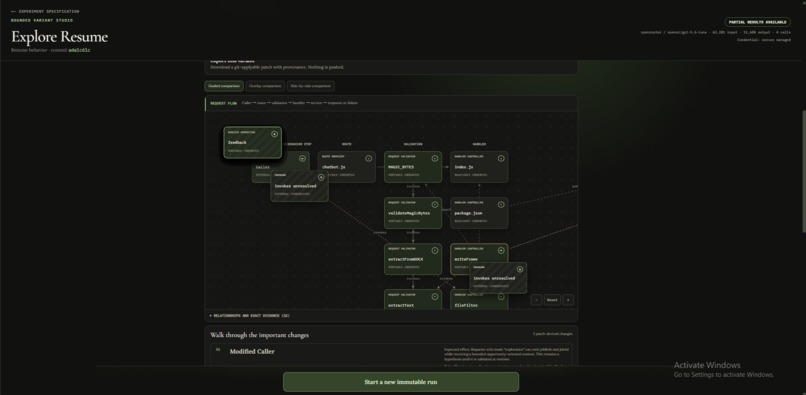The height and width of the screenshot is (395, 806).
Task: Click the circle icon on feedback node
Action: pos(274,134)
